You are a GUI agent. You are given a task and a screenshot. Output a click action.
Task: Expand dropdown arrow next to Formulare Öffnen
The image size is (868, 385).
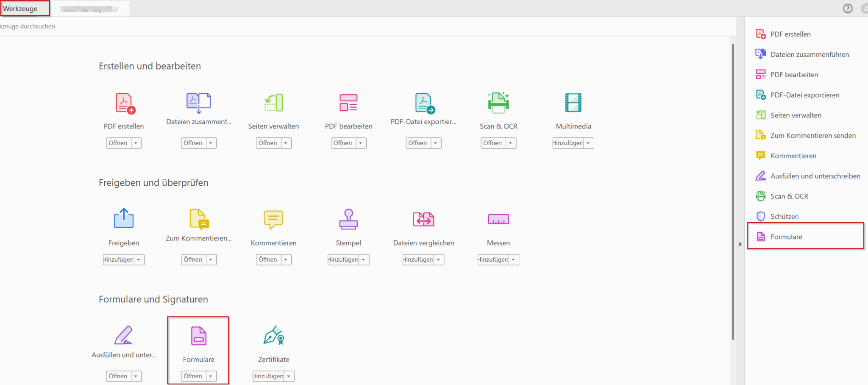pos(211,376)
